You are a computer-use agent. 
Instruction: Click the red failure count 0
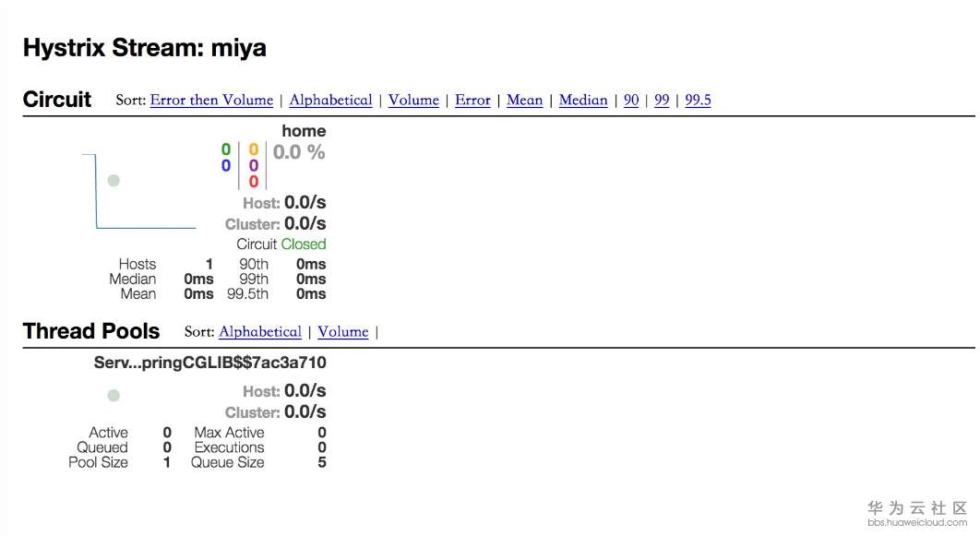point(253,181)
